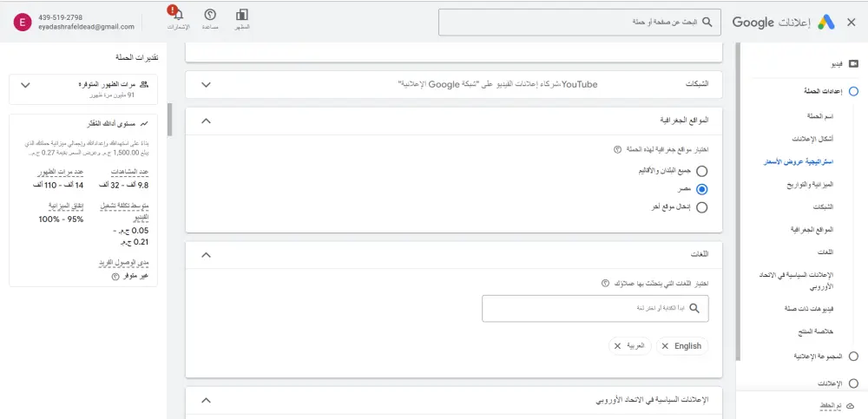Go to budget and dates (الميزانية والتواريخ) in sidebar
The width and height of the screenshot is (868, 419).
804,185
